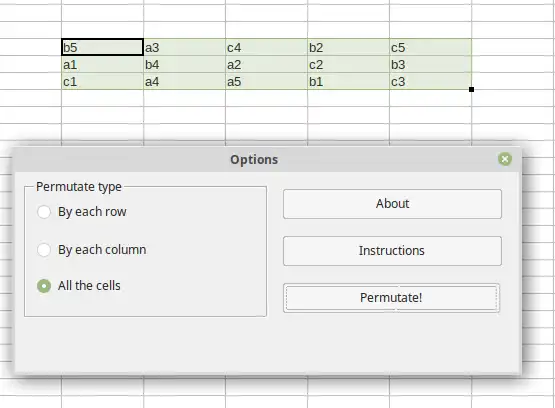Image resolution: width=555 pixels, height=408 pixels.
Task: Click the selection fill handle square
Action: (471, 90)
